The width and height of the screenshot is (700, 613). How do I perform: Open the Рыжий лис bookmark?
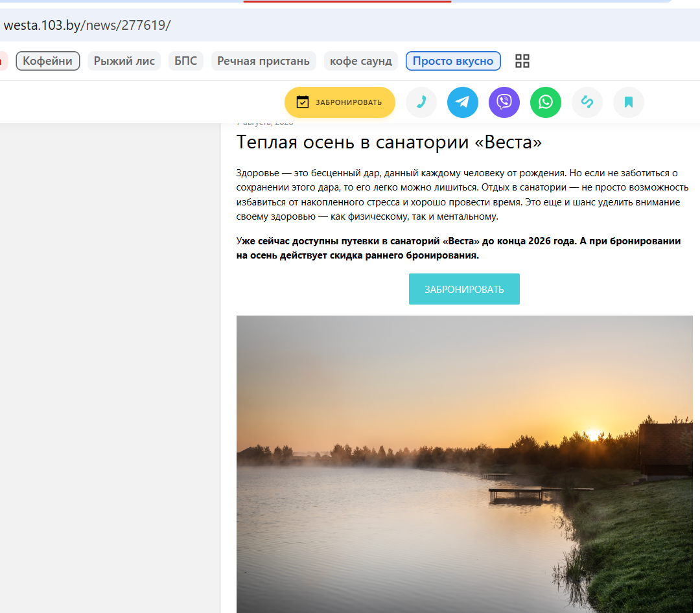(x=124, y=61)
